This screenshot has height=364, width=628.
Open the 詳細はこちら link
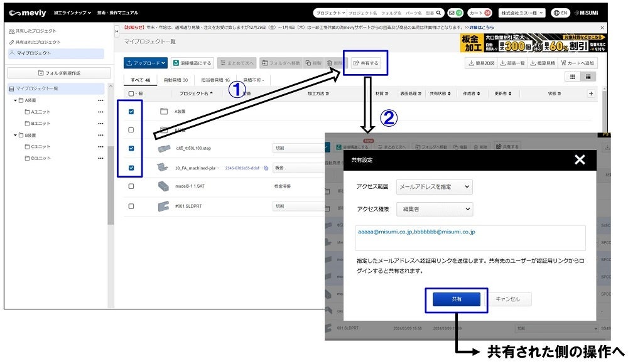coord(481,28)
